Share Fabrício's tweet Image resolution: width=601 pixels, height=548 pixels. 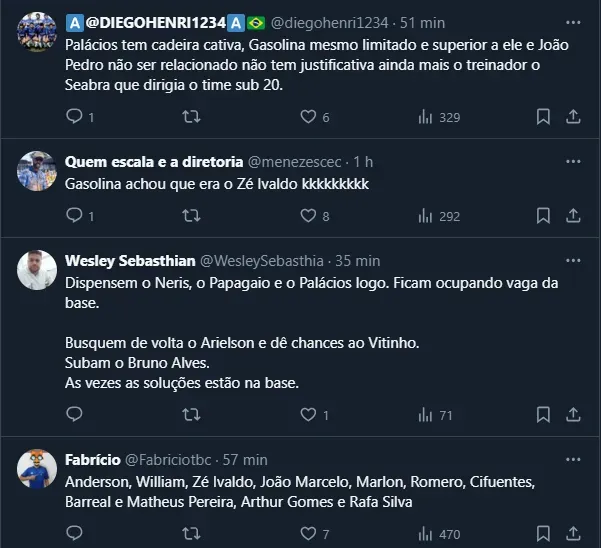573,533
